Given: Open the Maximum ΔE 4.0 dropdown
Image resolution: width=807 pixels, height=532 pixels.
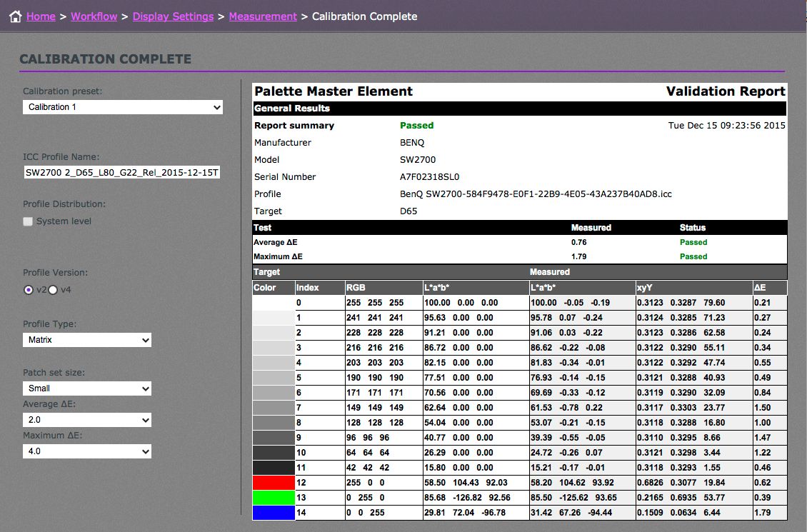Looking at the screenshot, I should [x=87, y=451].
